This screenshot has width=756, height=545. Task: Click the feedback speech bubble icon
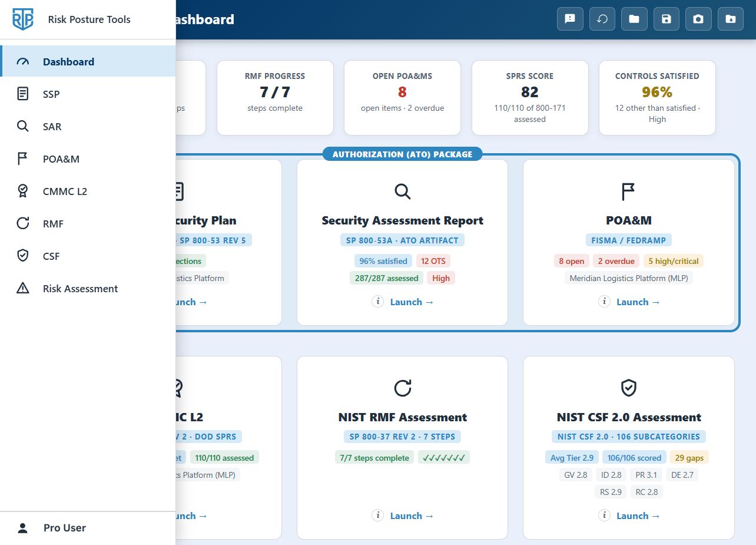pos(570,19)
